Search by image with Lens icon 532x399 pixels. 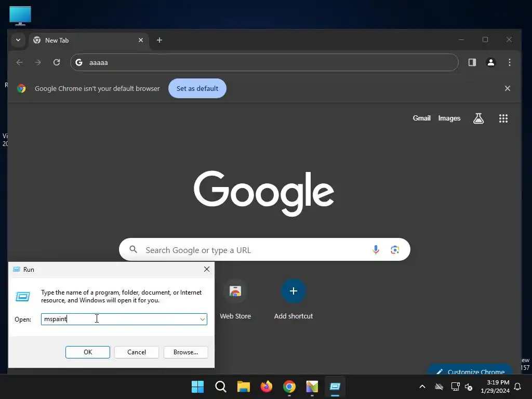(x=395, y=250)
